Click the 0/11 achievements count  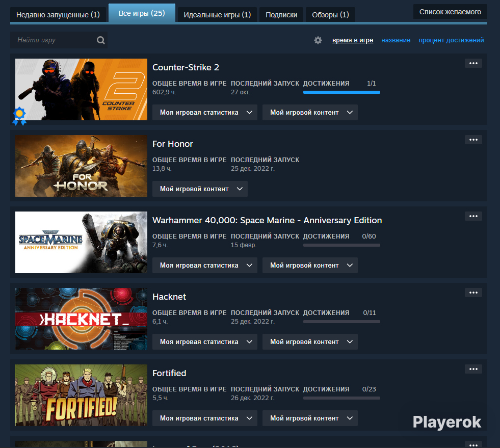pos(369,313)
